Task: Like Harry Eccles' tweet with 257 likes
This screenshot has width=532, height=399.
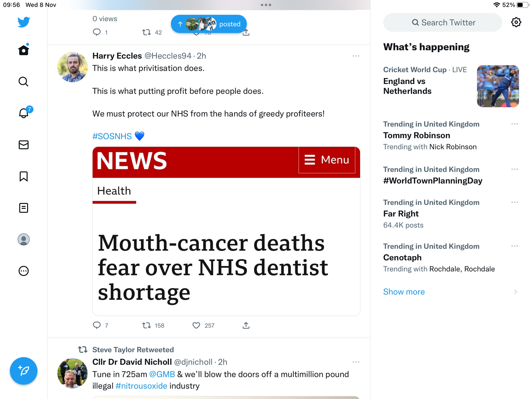Action: tap(196, 325)
